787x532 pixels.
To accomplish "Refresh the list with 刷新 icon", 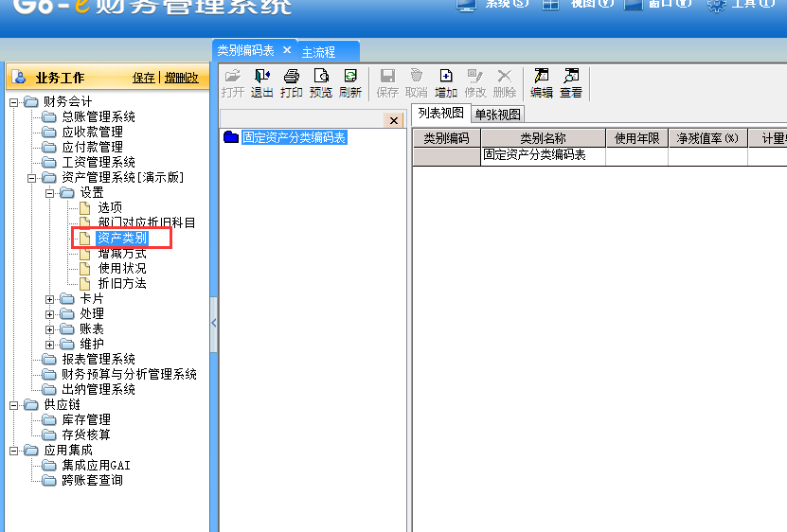I will (x=349, y=83).
